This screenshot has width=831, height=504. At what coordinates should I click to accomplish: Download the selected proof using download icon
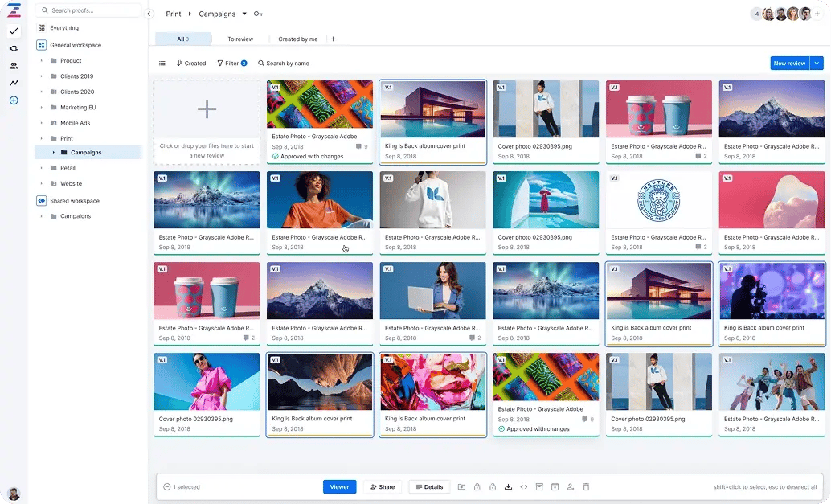[x=509, y=486]
